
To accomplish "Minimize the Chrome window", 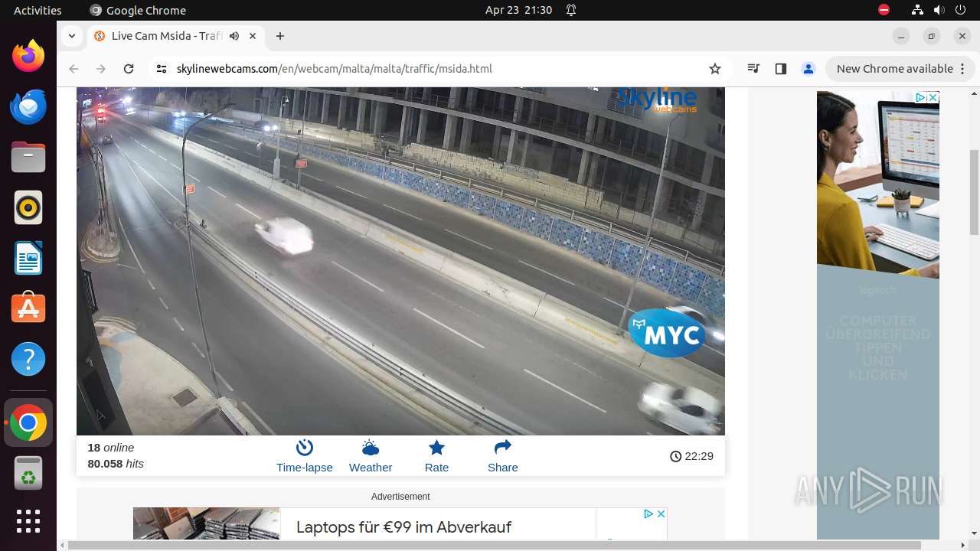I will click(x=901, y=36).
